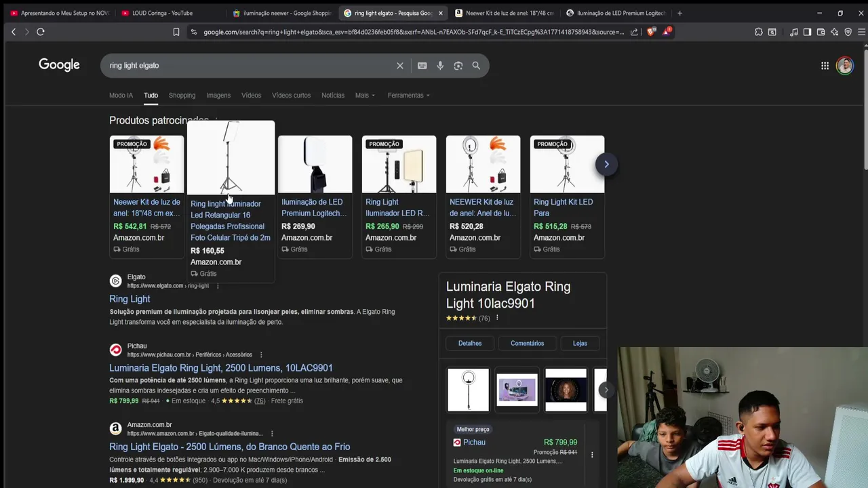The image size is (868, 488).
Task: Open the Google apps grid
Action: point(825,66)
